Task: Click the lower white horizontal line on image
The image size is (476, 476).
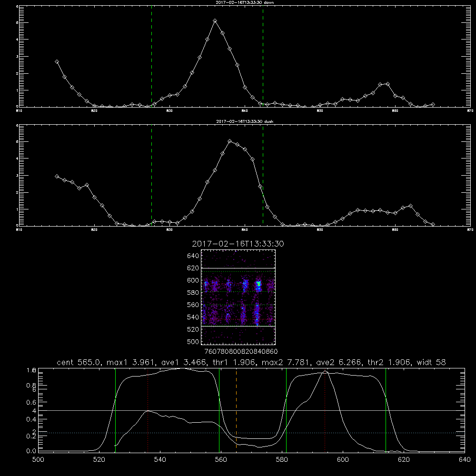Action: pos(238,326)
